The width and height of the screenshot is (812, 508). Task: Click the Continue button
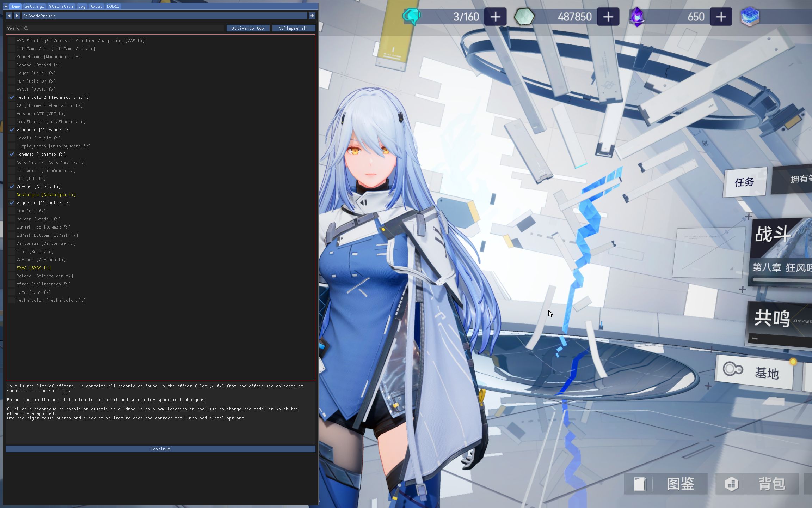tap(160, 449)
